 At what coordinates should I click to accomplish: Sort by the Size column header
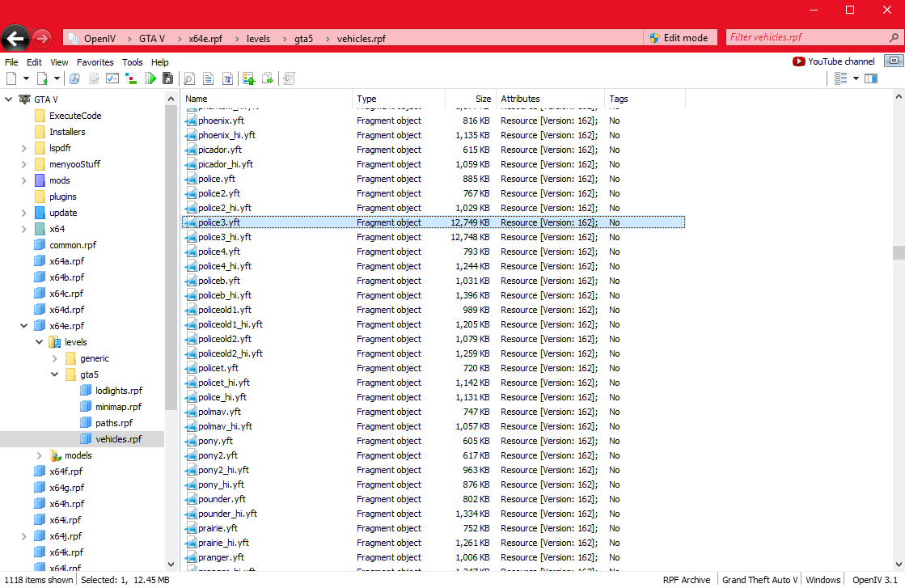(x=469, y=99)
